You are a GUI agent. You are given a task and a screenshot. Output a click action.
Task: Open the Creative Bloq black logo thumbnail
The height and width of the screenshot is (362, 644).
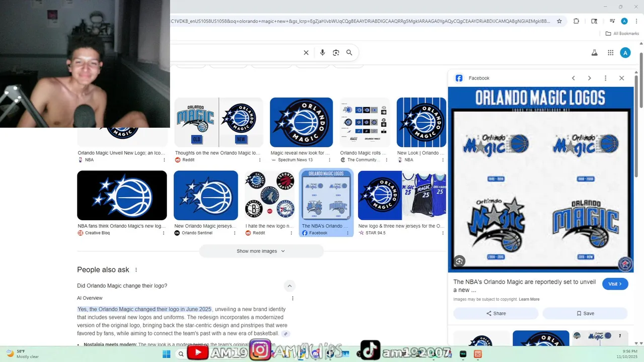pyautogui.click(x=122, y=195)
